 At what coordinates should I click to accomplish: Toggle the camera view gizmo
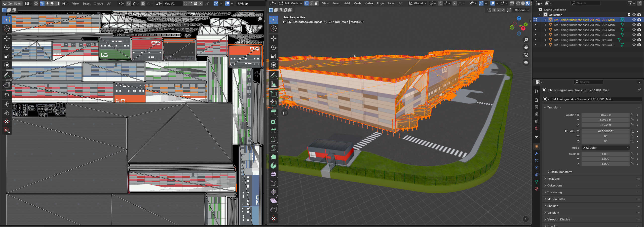[526, 55]
